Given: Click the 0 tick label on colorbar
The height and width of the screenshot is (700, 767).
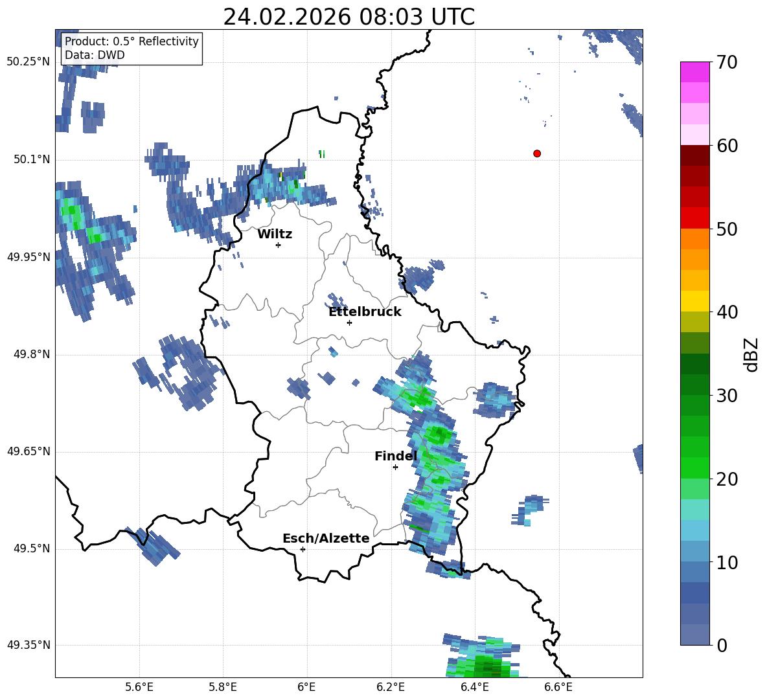Looking at the screenshot, I should (721, 646).
